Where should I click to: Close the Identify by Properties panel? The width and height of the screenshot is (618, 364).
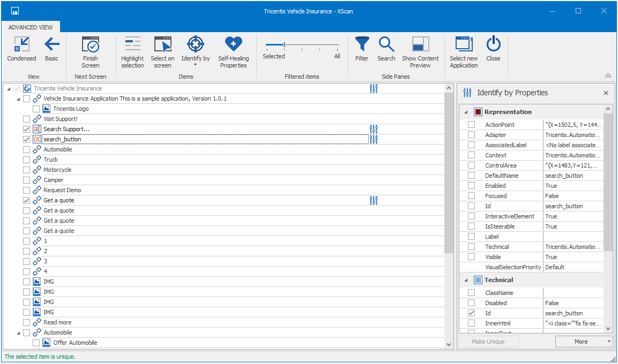606,93
